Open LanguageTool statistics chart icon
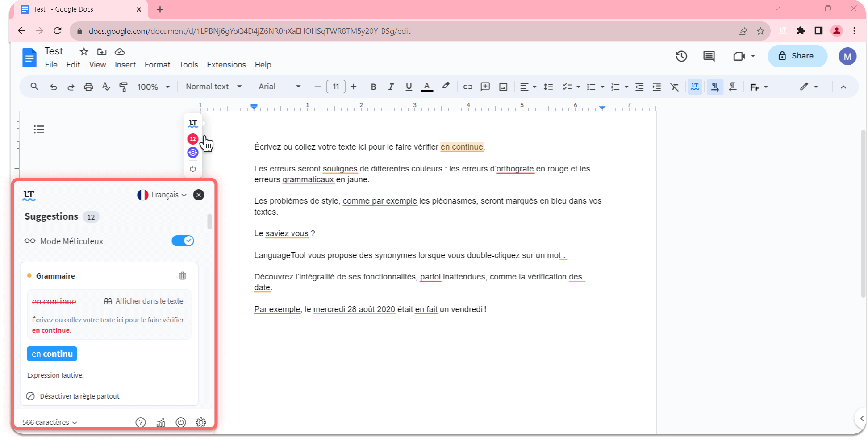The width and height of the screenshot is (868, 441). click(161, 422)
